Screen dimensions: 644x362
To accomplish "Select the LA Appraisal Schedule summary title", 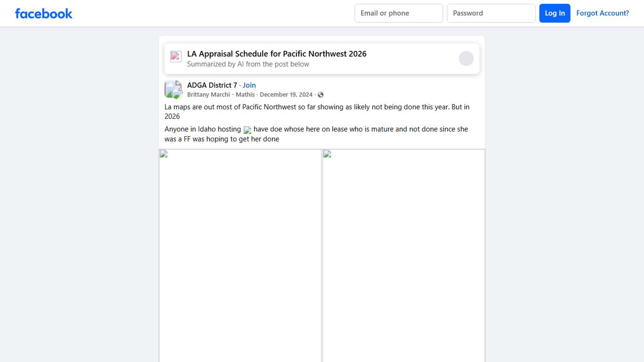I will tap(277, 54).
